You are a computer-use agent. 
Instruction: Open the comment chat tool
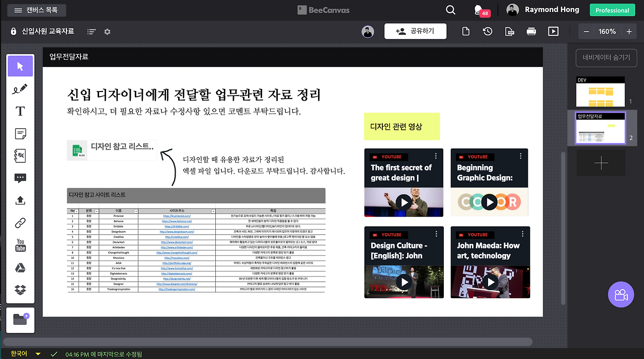click(20, 177)
